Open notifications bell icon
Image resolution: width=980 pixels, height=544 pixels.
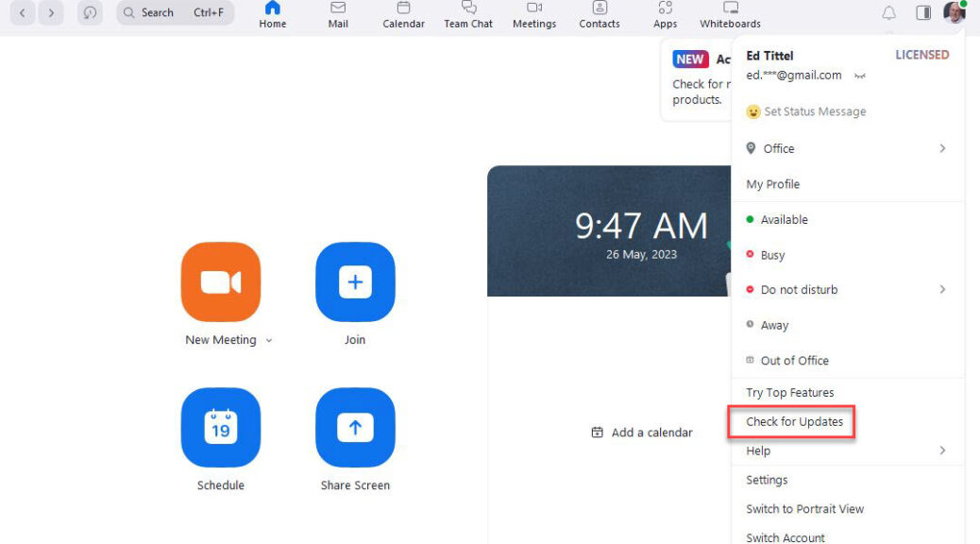tap(888, 12)
